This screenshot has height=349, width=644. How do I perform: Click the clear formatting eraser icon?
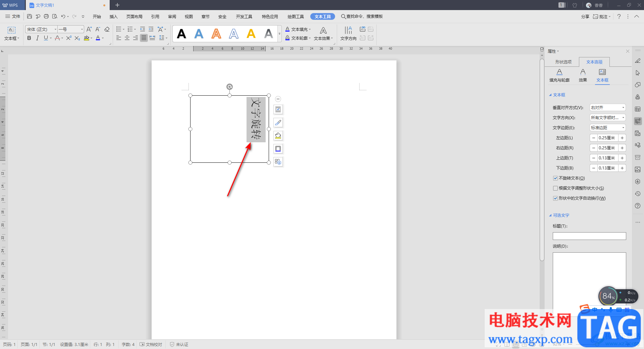[107, 30]
